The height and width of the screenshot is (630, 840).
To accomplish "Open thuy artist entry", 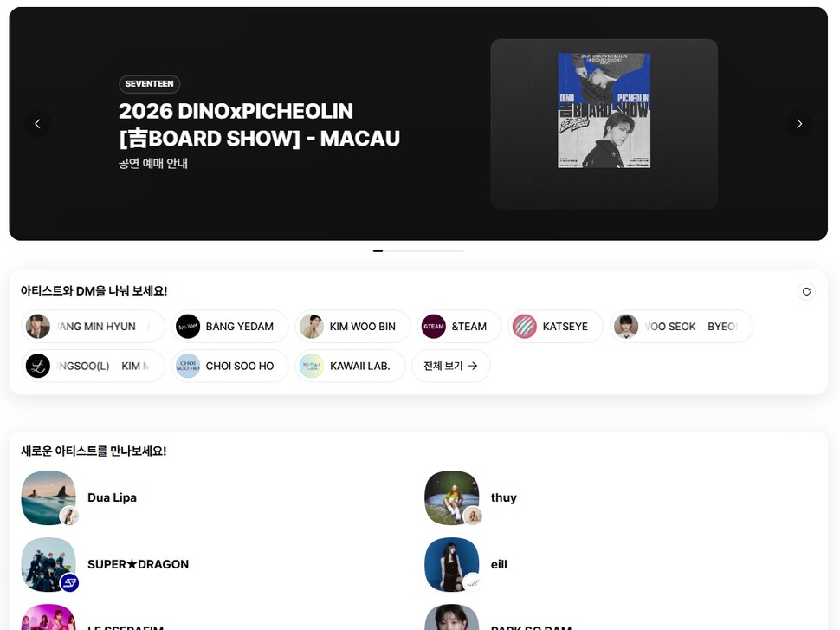I will click(620, 497).
